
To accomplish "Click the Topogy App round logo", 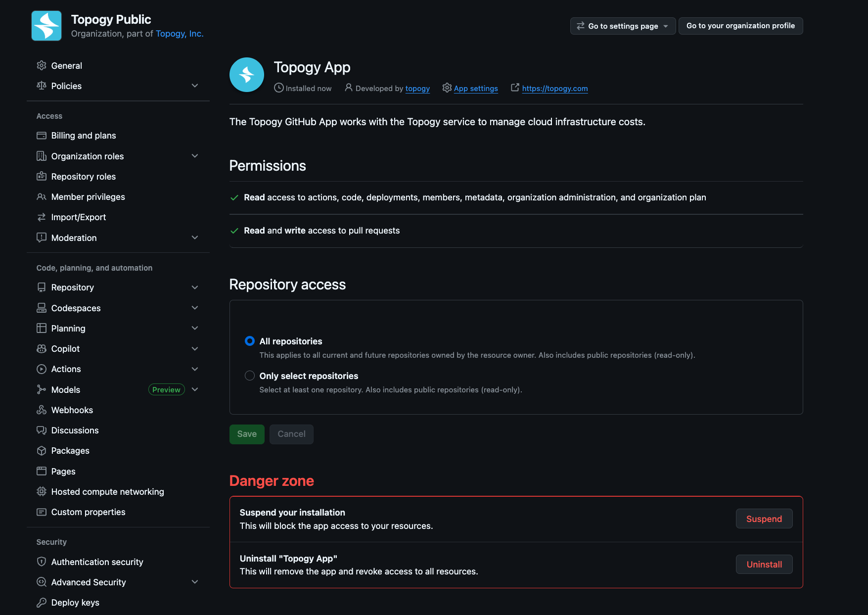I will click(x=247, y=75).
